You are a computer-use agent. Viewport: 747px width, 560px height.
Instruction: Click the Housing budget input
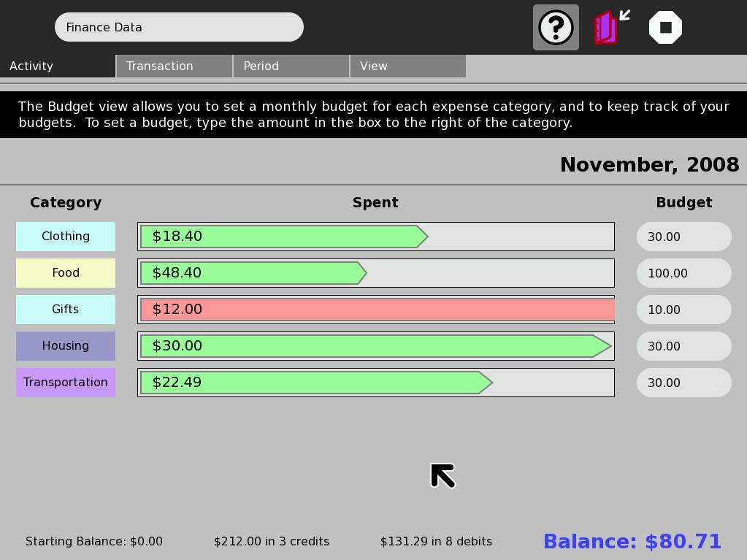[683, 346]
